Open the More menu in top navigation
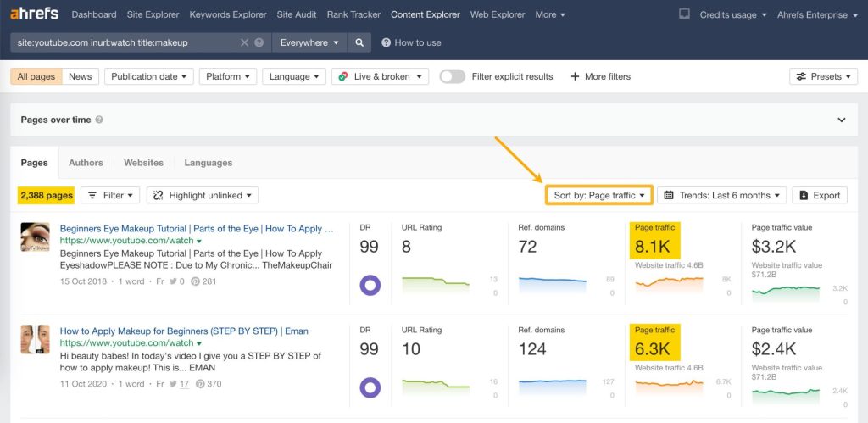Viewport: 868px width, 423px height. pos(549,14)
